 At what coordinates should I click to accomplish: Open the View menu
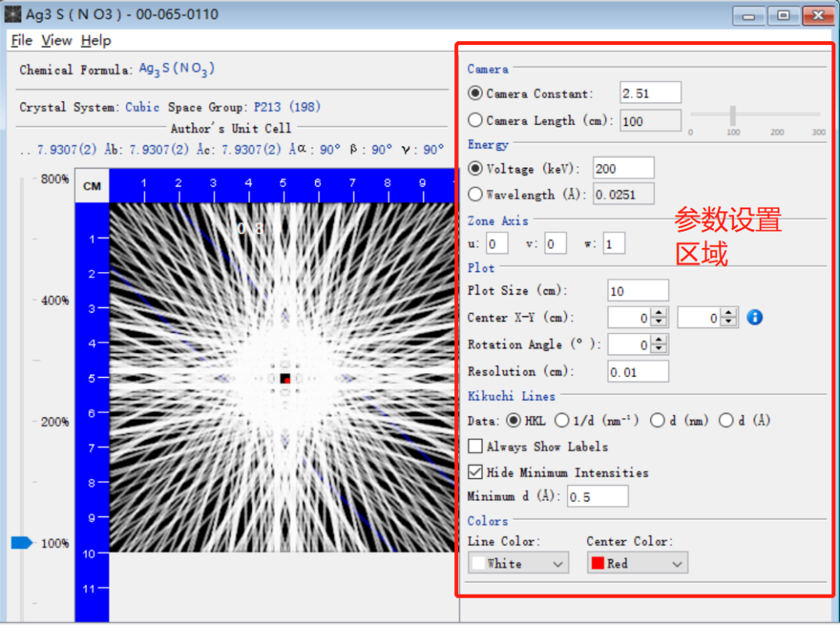click(x=57, y=40)
